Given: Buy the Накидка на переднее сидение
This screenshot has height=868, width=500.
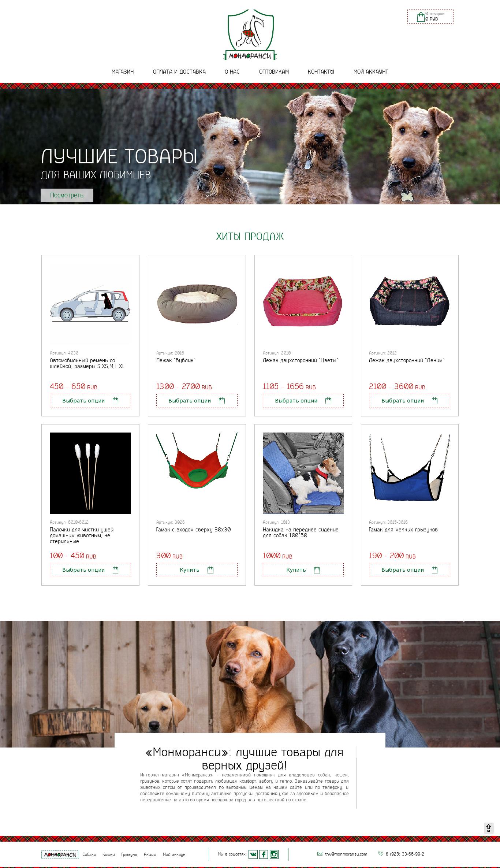Looking at the screenshot, I should (303, 570).
